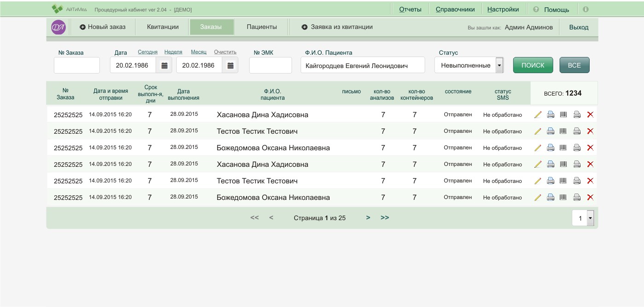Go to next page arrow
Image resolution: width=644 pixels, height=307 pixels.
coord(368,218)
